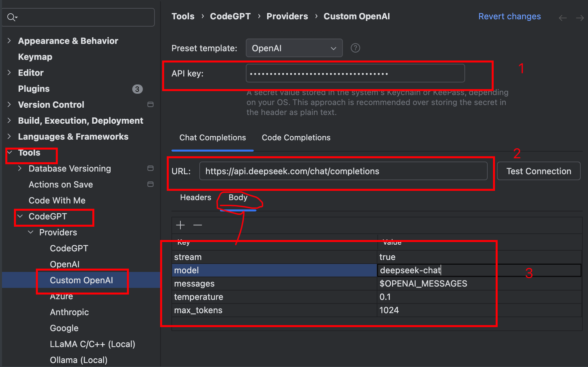
Task: Click the max_tokens key cell
Action: (x=274, y=310)
